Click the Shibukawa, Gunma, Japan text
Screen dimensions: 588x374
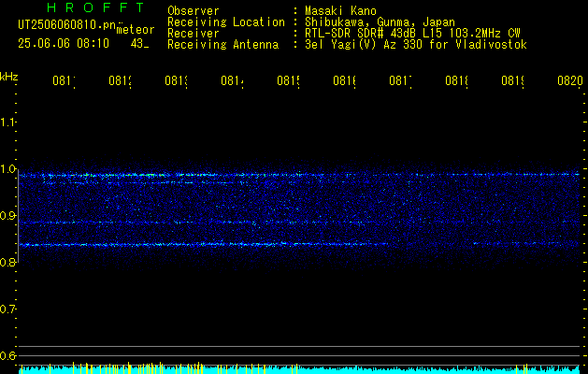(x=380, y=22)
